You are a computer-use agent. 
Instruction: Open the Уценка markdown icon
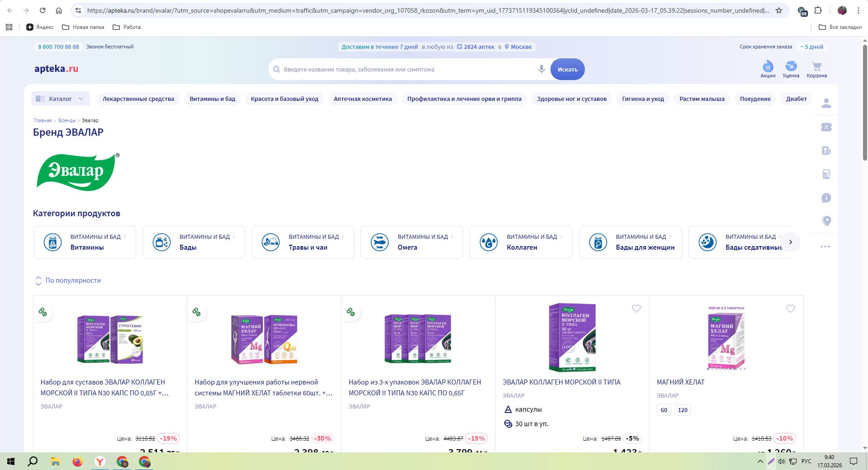[x=791, y=69]
